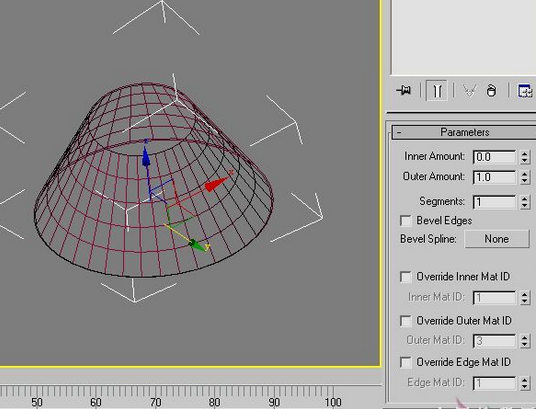Collapse the Parameters rollout

(x=464, y=132)
